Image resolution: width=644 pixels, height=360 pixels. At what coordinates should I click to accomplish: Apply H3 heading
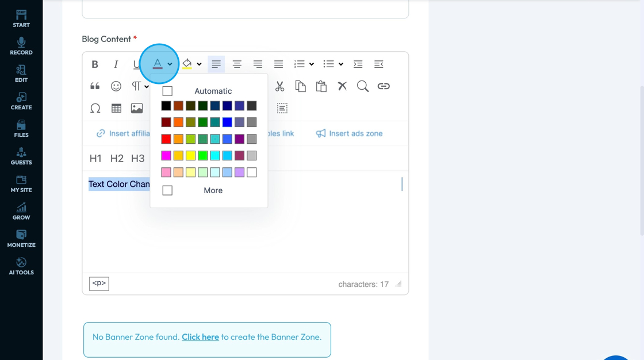click(137, 158)
